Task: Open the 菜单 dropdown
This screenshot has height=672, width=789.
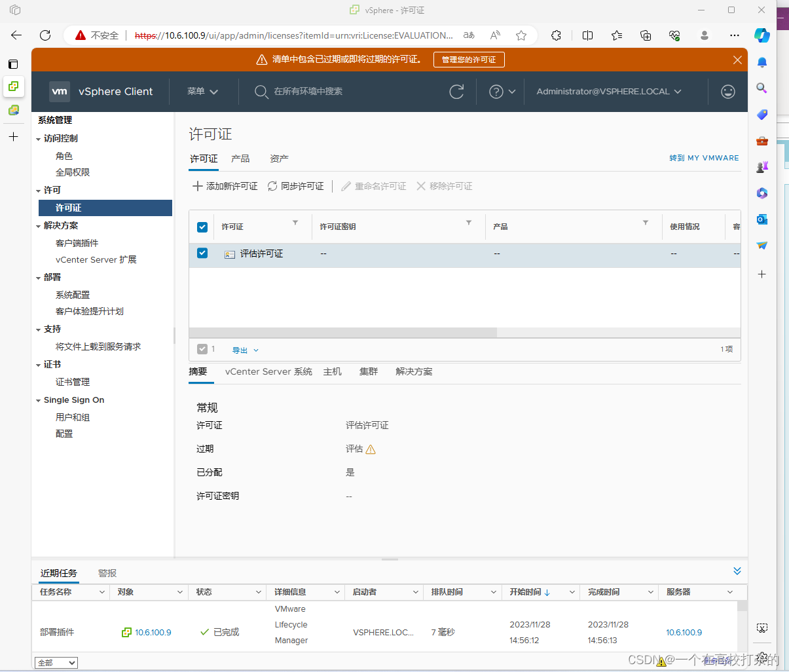Action: click(x=202, y=92)
